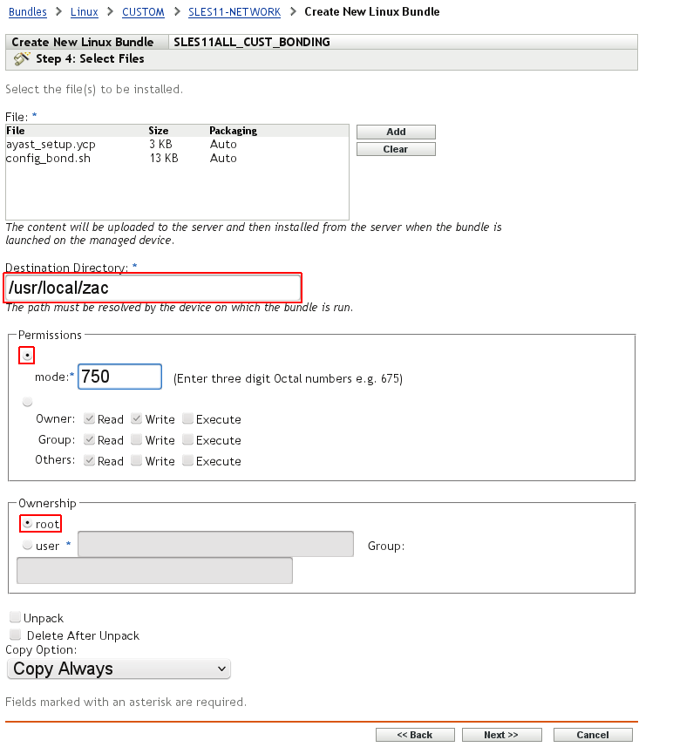The width and height of the screenshot is (700, 747).
Task: Toggle Others Write checkbox
Action: click(x=136, y=460)
